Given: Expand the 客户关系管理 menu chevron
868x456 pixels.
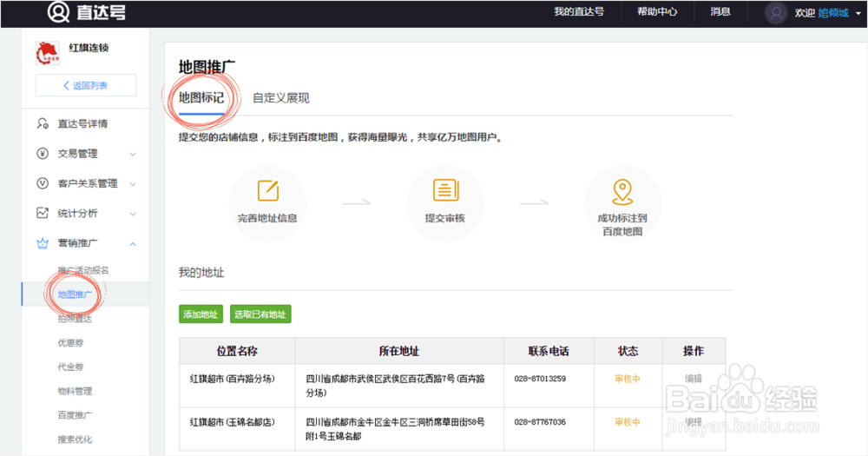Looking at the screenshot, I should (133, 184).
